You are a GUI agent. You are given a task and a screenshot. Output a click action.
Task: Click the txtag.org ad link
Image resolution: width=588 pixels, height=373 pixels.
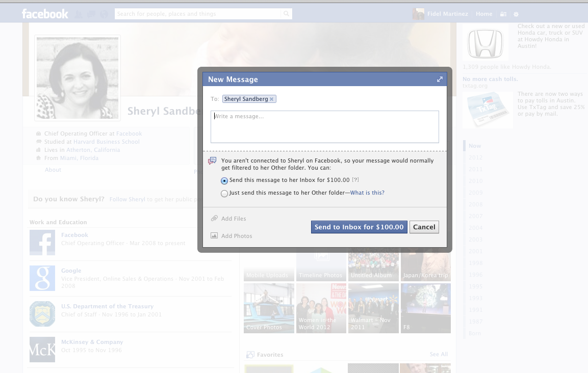pos(475,86)
